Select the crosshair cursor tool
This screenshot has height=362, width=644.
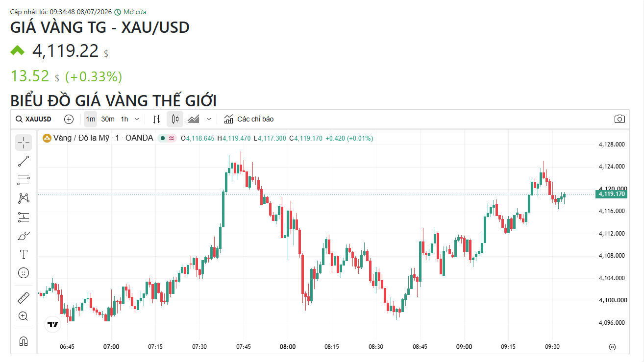pyautogui.click(x=24, y=143)
